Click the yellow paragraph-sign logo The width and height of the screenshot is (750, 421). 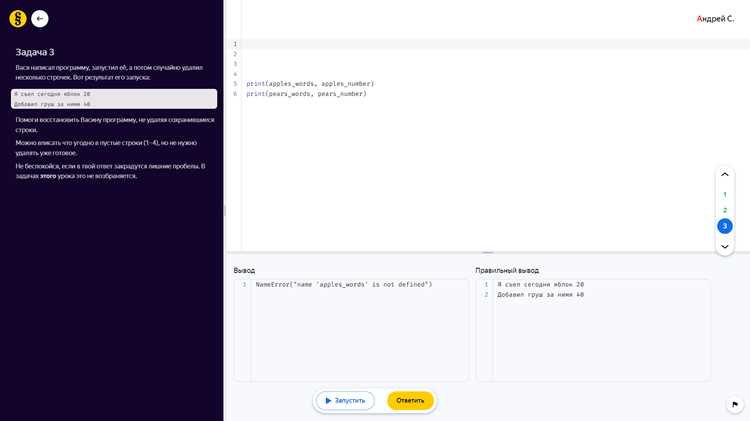pos(18,19)
